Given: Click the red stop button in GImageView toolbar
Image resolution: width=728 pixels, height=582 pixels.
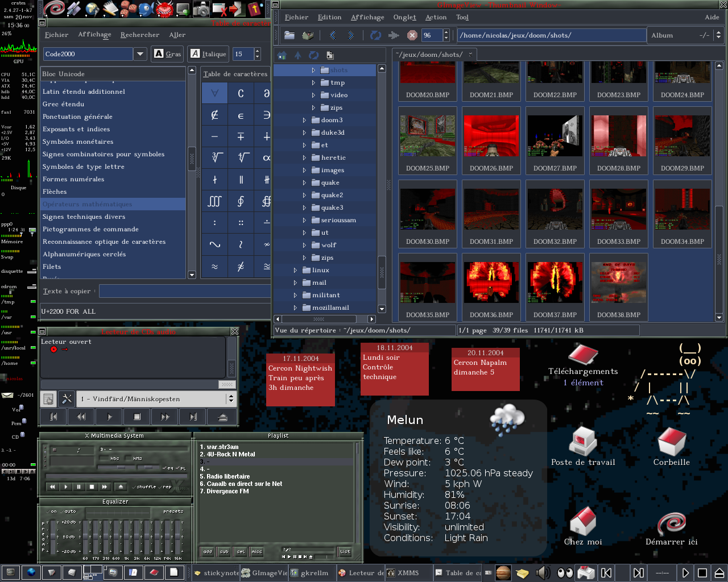Looking at the screenshot, I should tap(412, 35).
